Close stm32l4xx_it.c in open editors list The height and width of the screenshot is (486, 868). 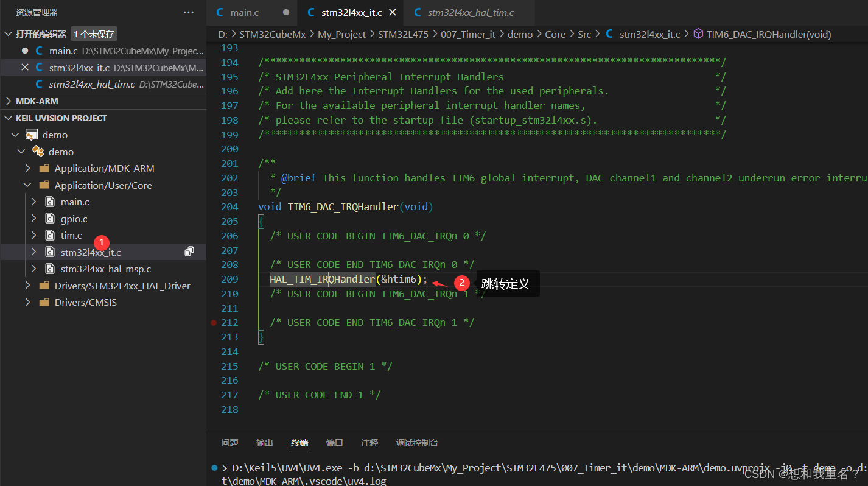25,67
